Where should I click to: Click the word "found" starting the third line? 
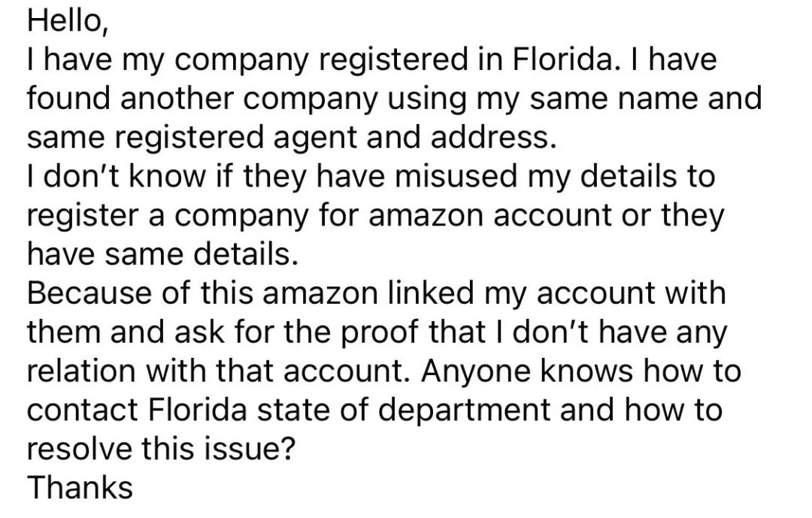pyautogui.click(x=68, y=99)
